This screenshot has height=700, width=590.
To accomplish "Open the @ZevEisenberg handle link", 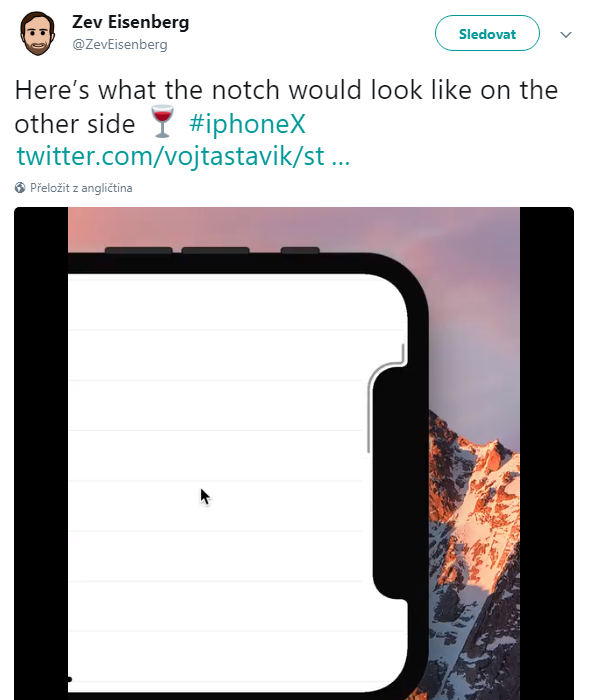I will click(120, 45).
